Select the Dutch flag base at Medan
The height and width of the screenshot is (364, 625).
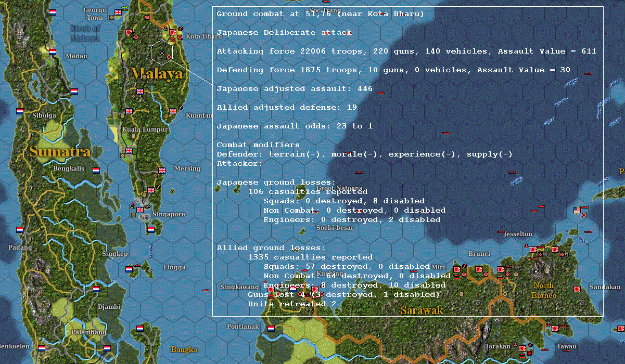[x=52, y=52]
